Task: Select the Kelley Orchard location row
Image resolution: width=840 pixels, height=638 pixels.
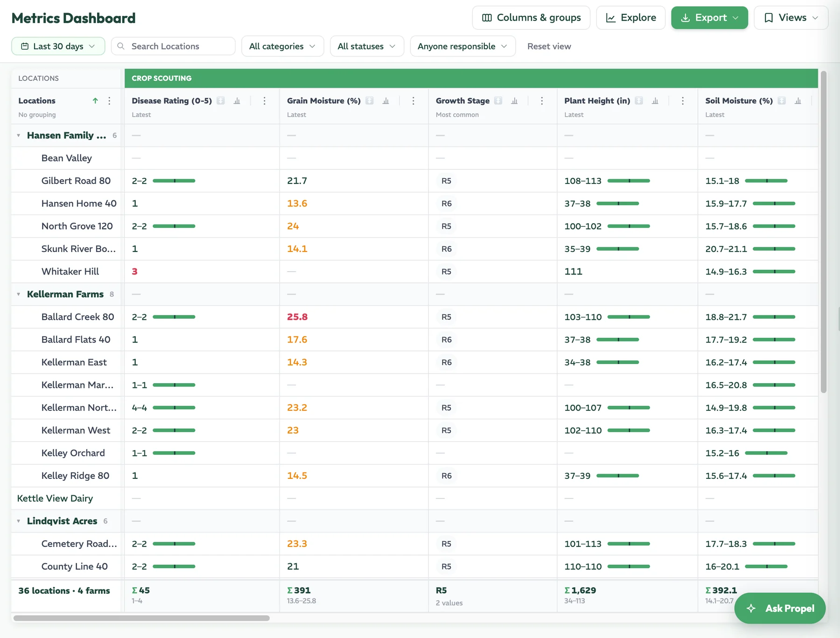Action: (414, 453)
